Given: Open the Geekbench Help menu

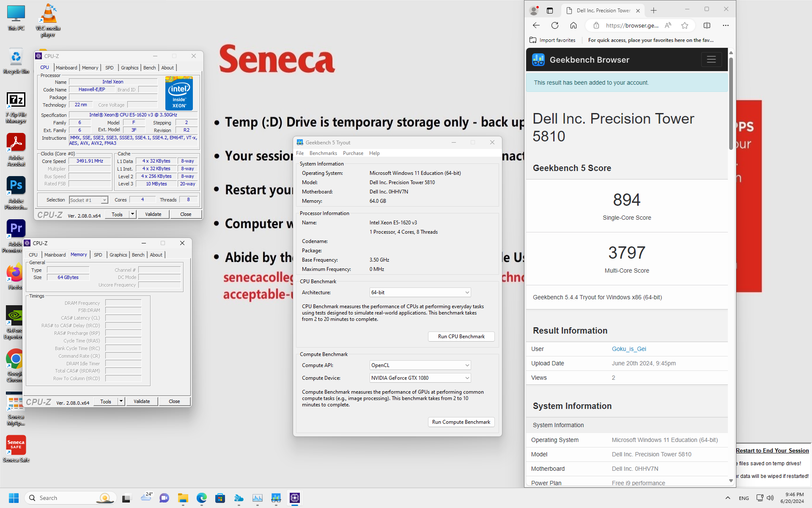Looking at the screenshot, I should tap(374, 153).
